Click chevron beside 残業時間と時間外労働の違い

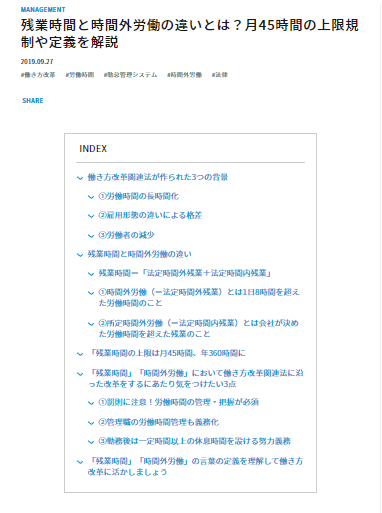[x=80, y=255]
